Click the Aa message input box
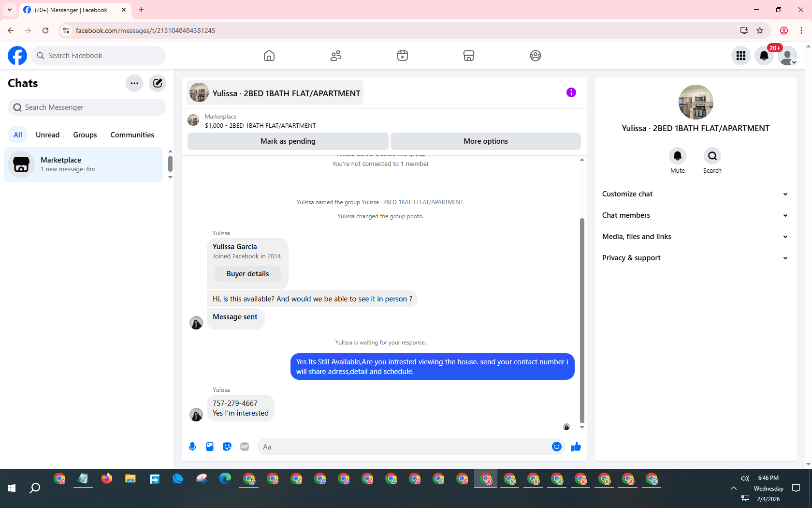Screen dimensions: 812x508 404,447
